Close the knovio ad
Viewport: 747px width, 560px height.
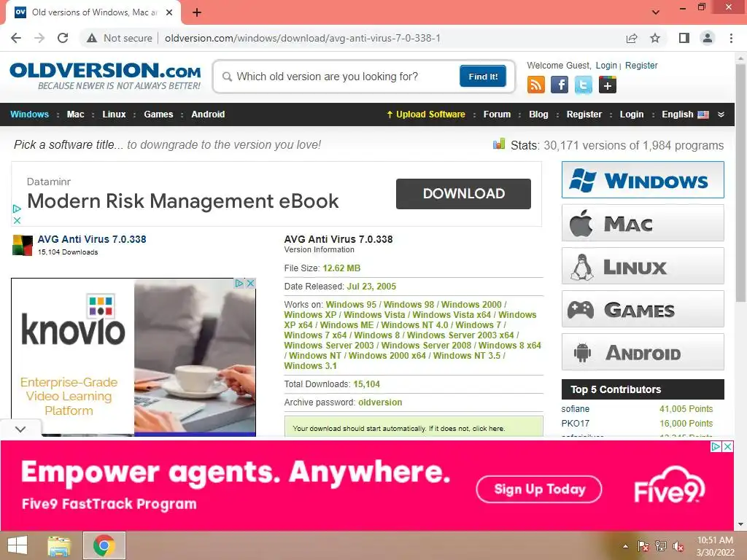point(251,284)
